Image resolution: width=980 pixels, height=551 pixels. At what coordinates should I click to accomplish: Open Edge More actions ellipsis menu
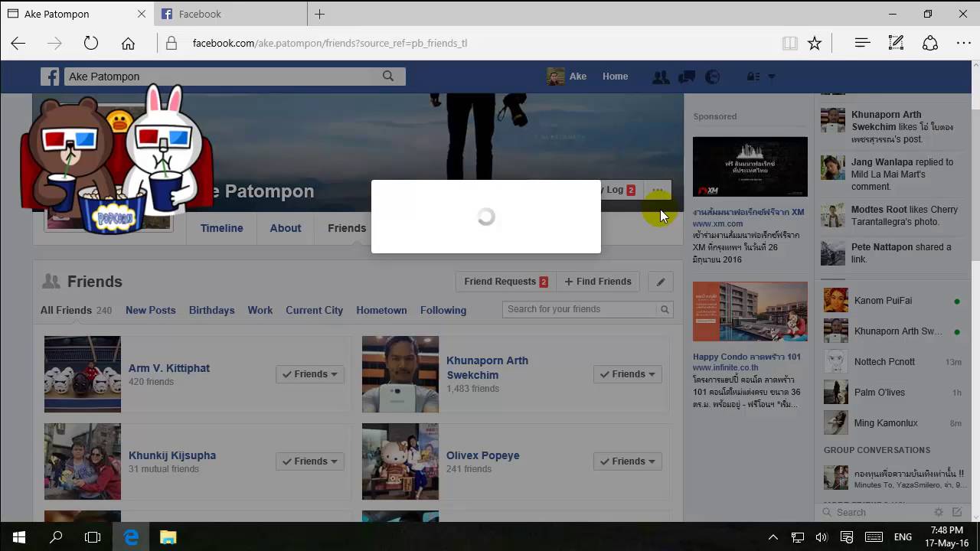[963, 44]
